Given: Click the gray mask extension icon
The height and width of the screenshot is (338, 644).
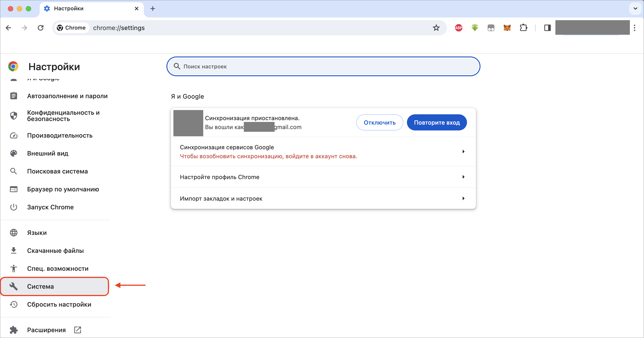Looking at the screenshot, I should tap(491, 28).
